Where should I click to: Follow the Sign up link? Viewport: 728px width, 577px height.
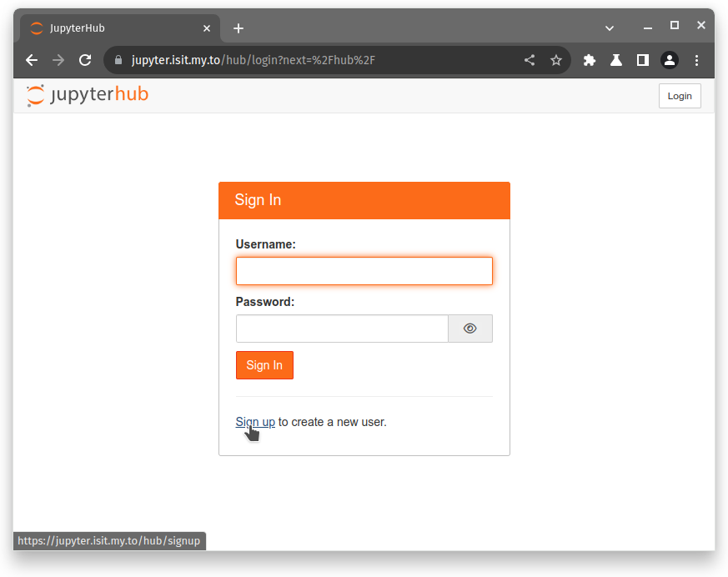point(255,422)
